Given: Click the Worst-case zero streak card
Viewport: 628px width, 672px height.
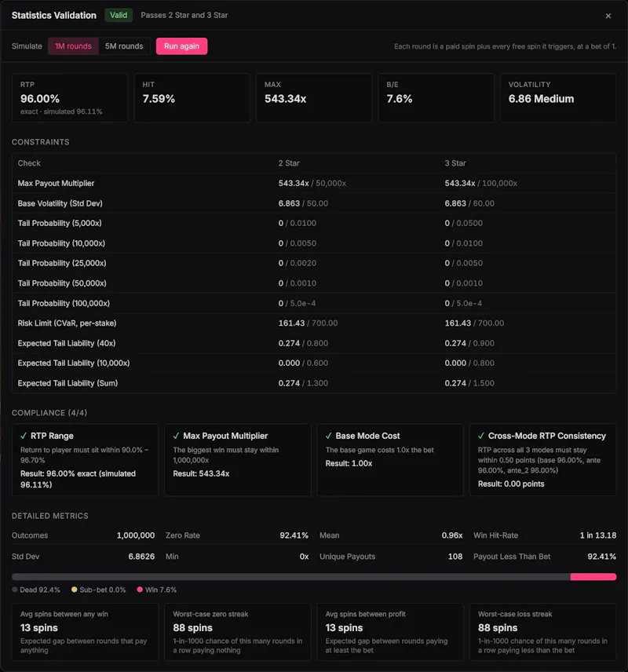Looking at the screenshot, I should (238, 632).
